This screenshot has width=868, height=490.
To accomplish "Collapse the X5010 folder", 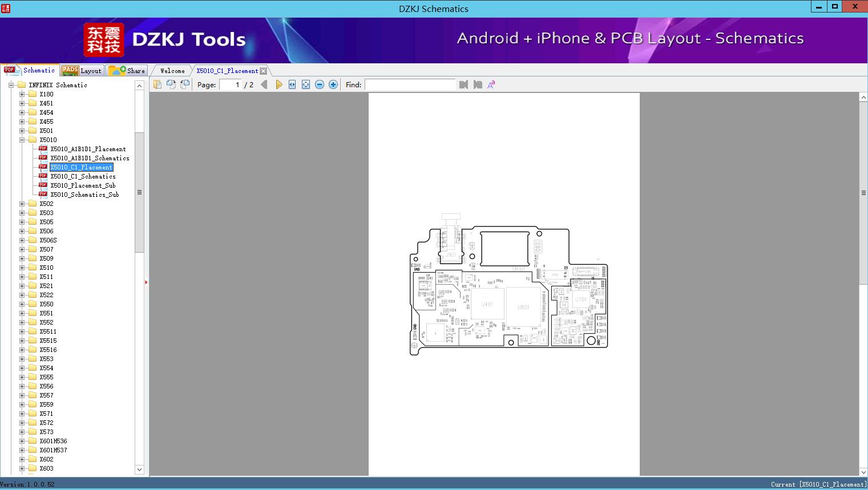I will pos(22,140).
